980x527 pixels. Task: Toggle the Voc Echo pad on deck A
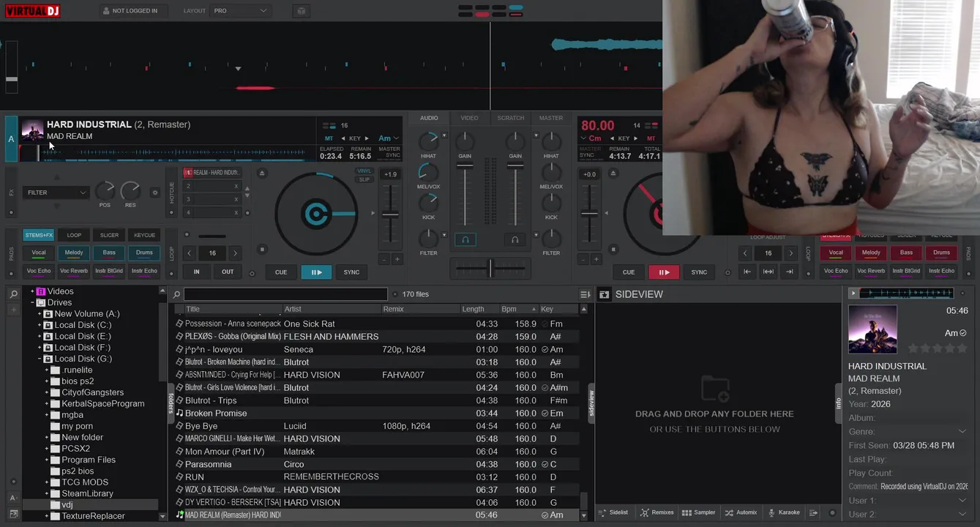(x=38, y=271)
